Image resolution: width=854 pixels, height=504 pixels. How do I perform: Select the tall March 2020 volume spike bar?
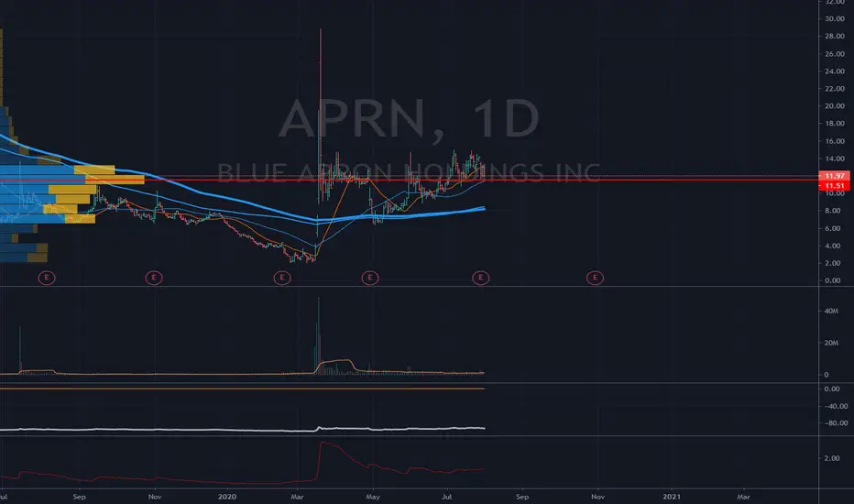pyautogui.click(x=318, y=335)
